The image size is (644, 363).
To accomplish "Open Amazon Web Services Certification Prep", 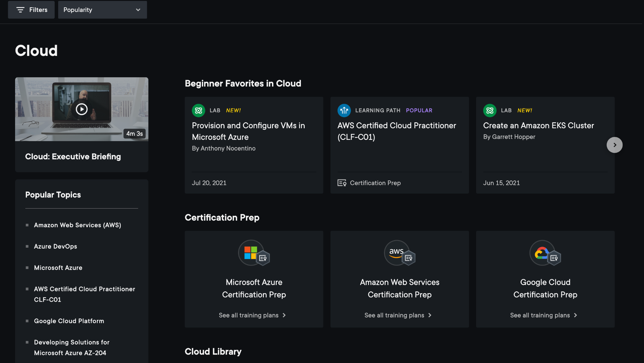I will [399, 288].
